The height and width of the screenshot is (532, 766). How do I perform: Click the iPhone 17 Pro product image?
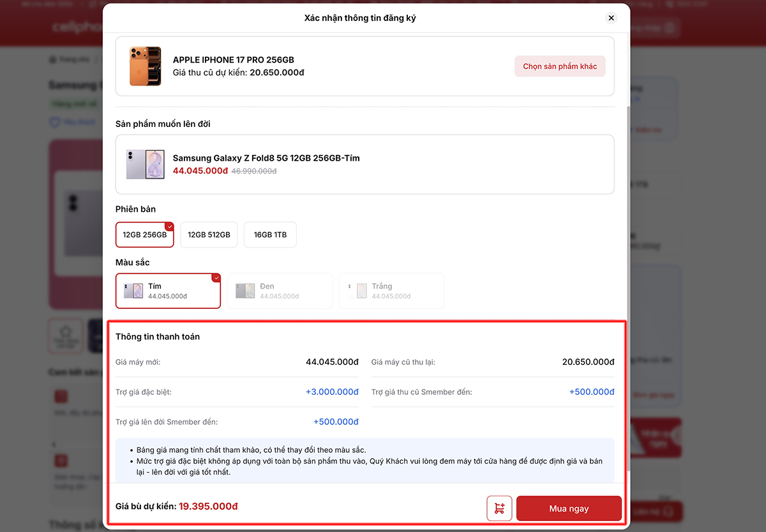click(x=145, y=66)
